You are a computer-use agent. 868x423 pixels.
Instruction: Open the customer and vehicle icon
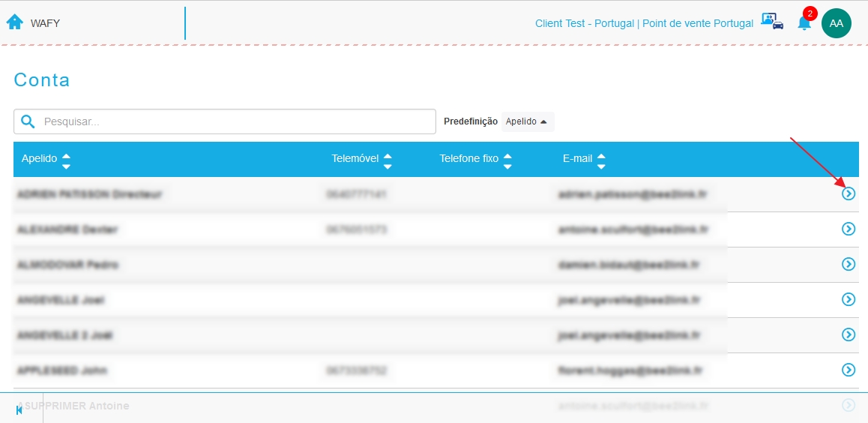772,21
